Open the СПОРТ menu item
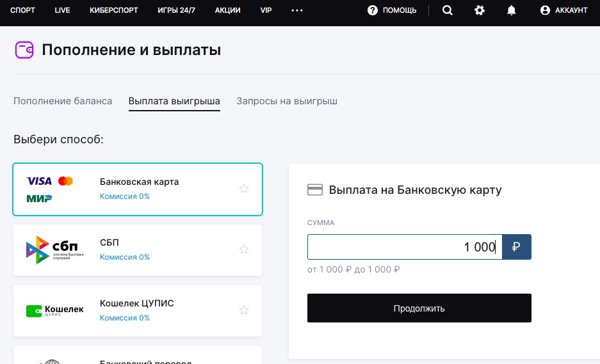 pyautogui.click(x=22, y=10)
